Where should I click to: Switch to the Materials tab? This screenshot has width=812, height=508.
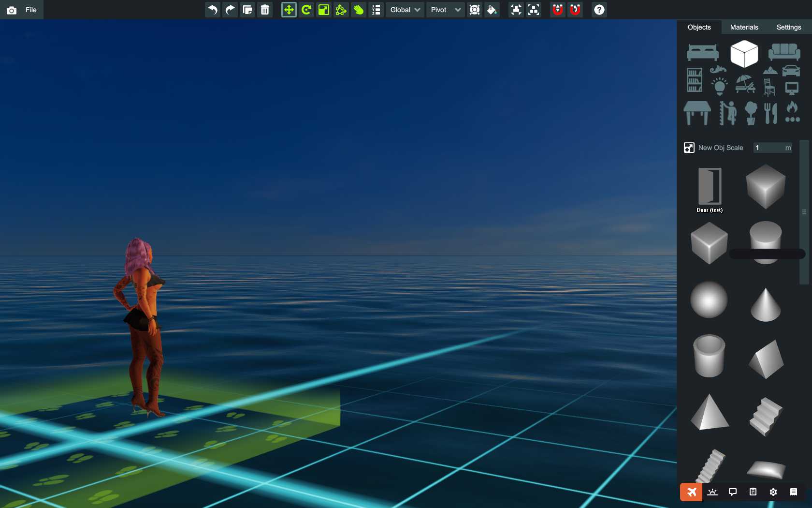pyautogui.click(x=744, y=27)
